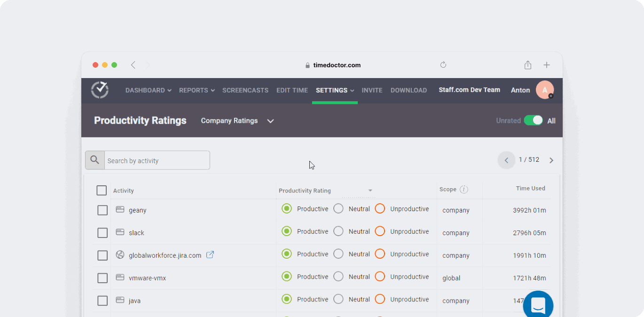
Task: Click the Search by activity field
Action: [x=157, y=160]
